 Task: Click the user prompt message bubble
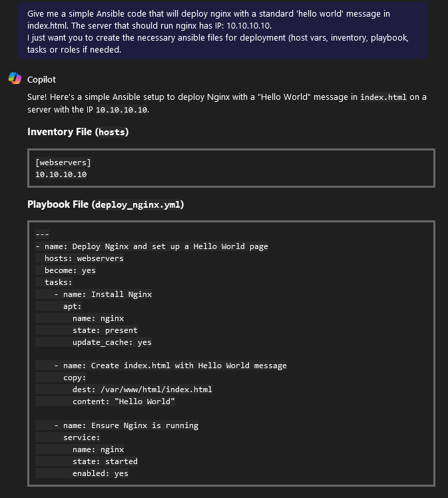pyautogui.click(x=224, y=31)
